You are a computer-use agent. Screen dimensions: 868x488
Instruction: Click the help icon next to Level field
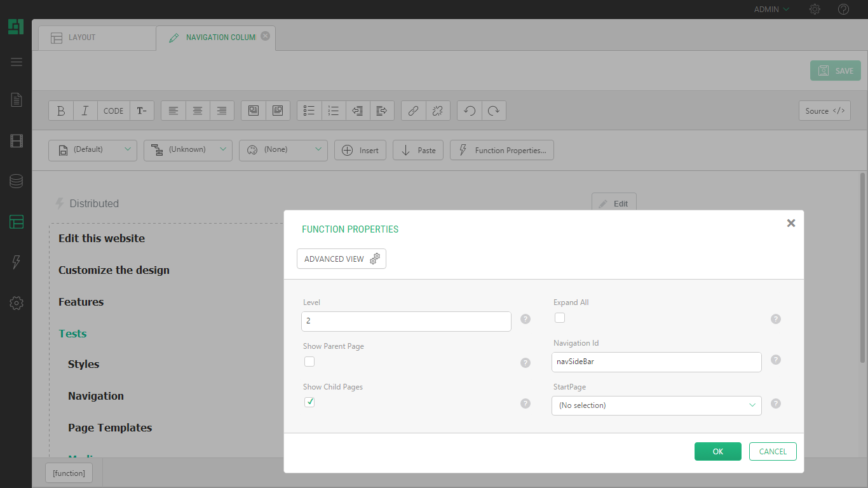point(526,319)
